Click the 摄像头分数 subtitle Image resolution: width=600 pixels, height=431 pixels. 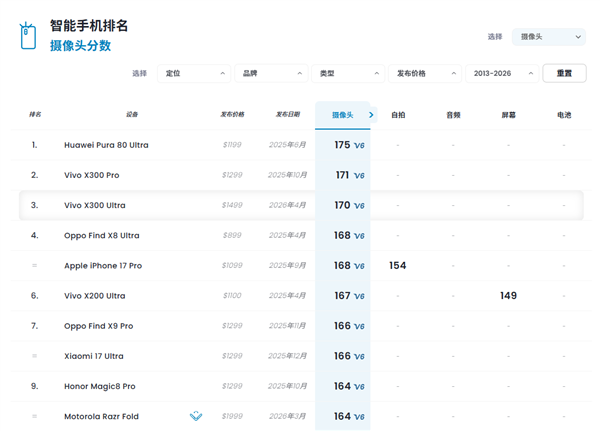(80, 46)
